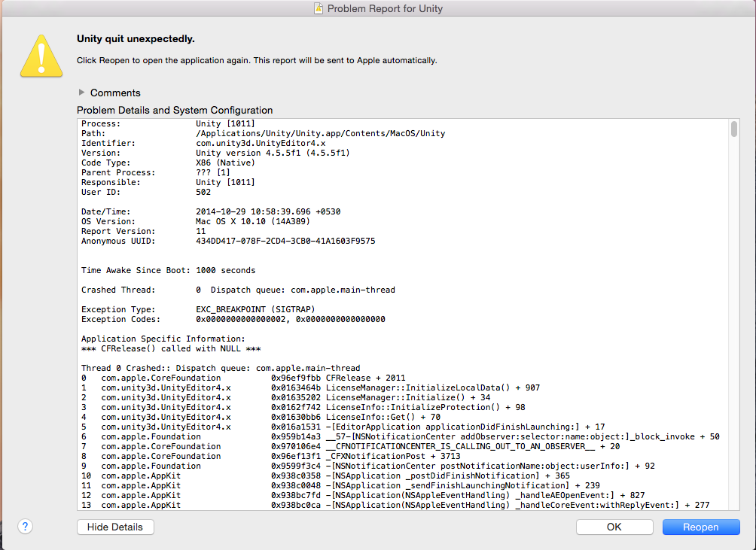Click the OK button

click(x=614, y=527)
